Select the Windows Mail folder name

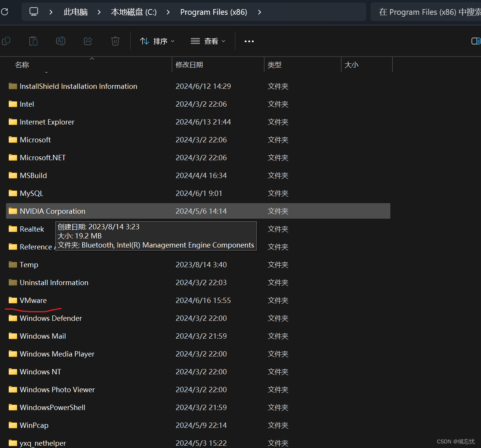(43, 336)
